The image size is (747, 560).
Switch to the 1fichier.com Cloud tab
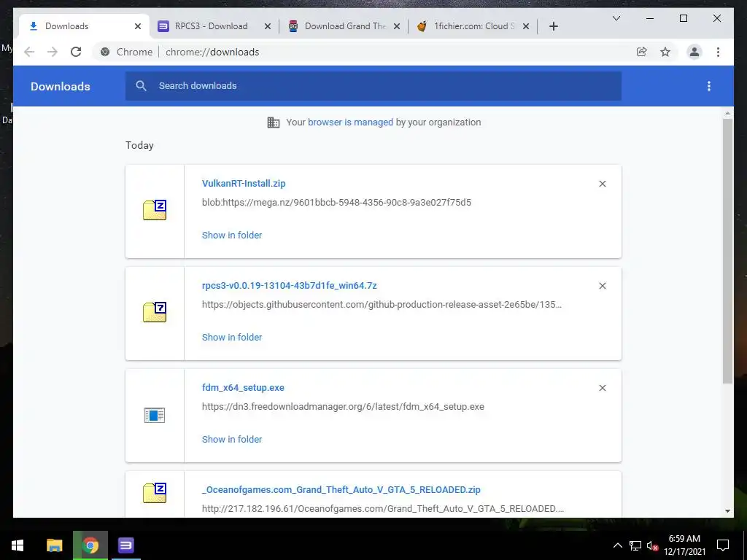[x=473, y=26]
